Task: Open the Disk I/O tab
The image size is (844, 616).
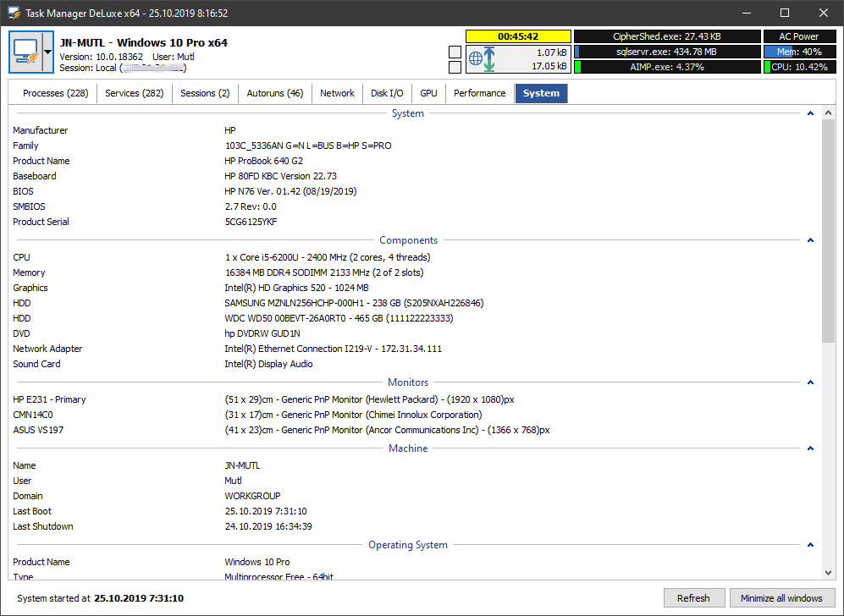Action: point(387,93)
